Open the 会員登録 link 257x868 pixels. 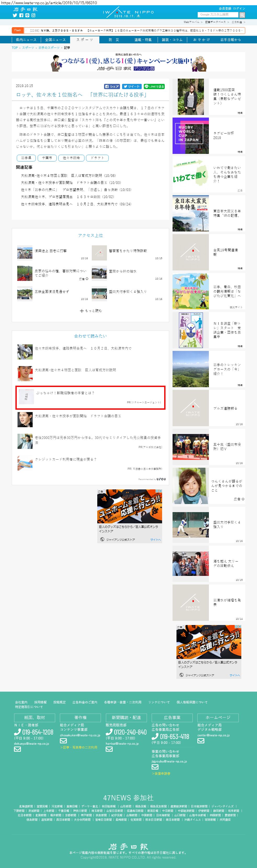point(225,8)
